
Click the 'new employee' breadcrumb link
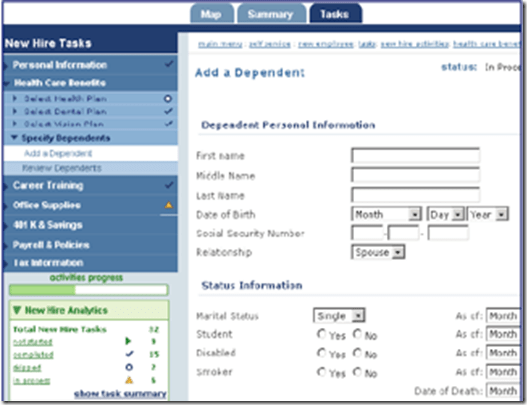326,44
